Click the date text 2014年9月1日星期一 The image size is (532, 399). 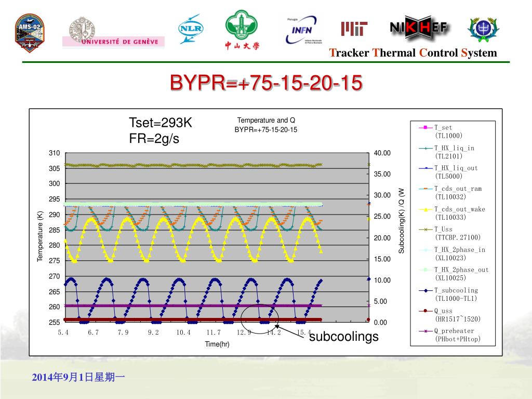[x=78, y=377]
